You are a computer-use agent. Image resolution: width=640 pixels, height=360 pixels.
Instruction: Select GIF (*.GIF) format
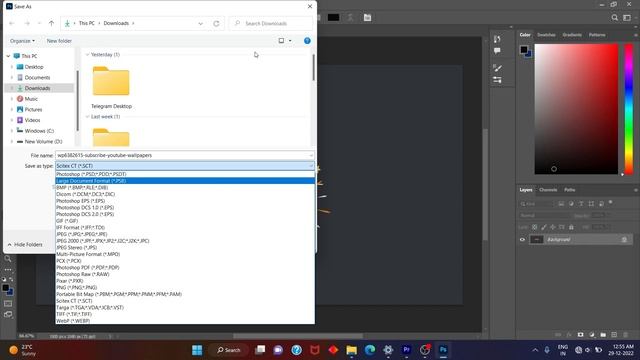pos(185,221)
